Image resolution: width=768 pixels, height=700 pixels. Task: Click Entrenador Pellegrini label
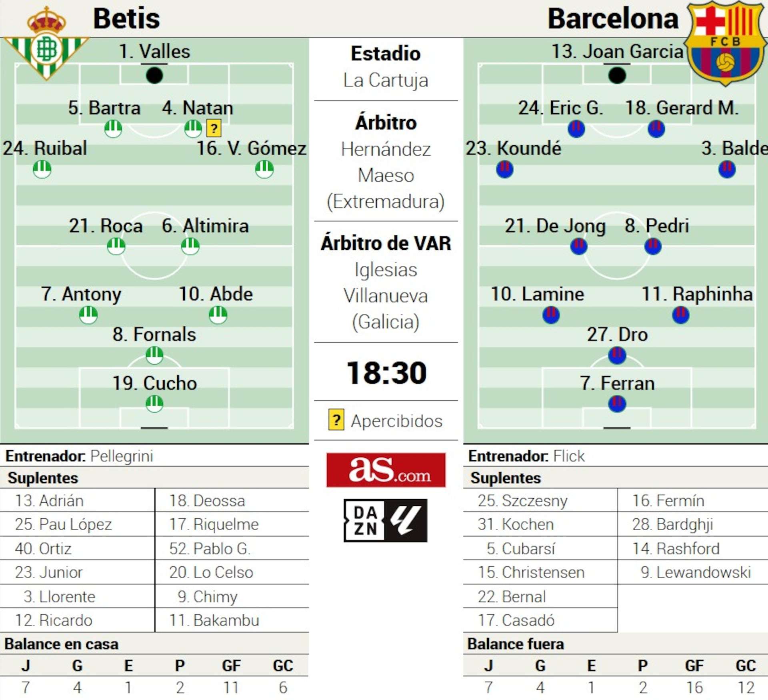point(79,456)
